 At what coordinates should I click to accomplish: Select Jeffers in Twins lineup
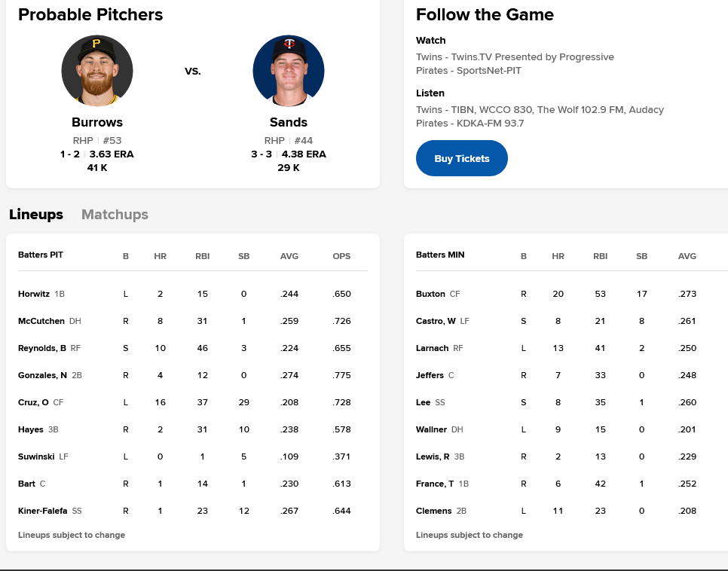430,375
